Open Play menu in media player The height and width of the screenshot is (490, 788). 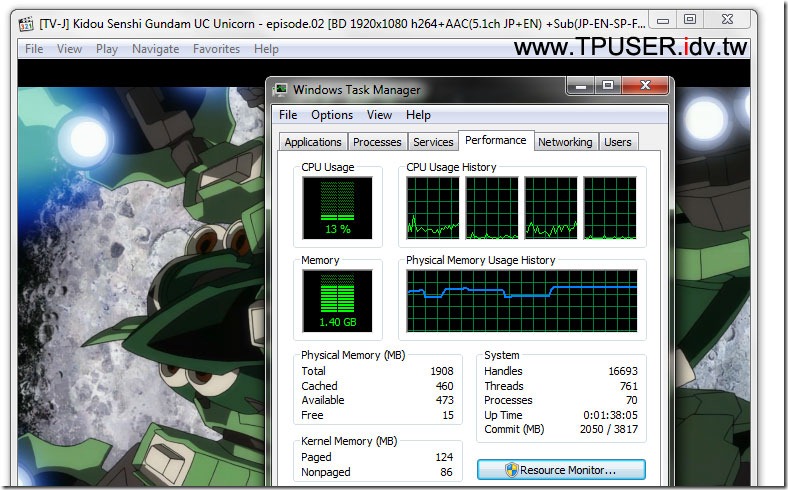click(107, 49)
